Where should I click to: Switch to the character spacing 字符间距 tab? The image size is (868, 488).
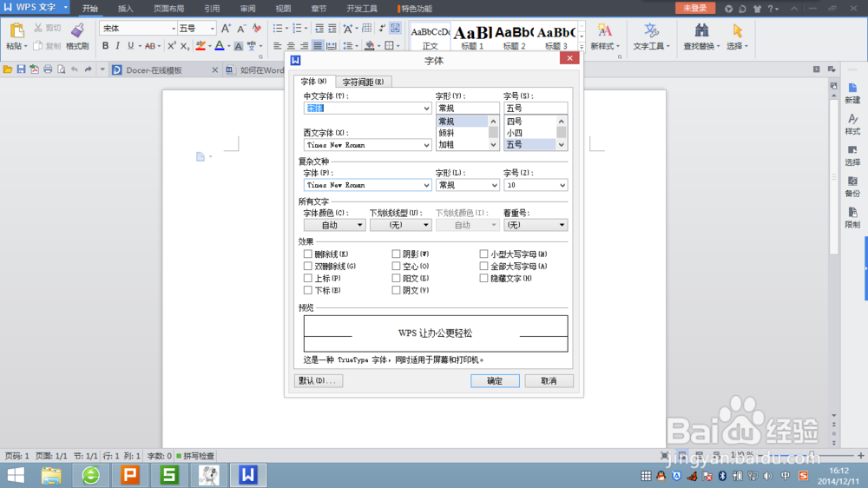(x=363, y=82)
